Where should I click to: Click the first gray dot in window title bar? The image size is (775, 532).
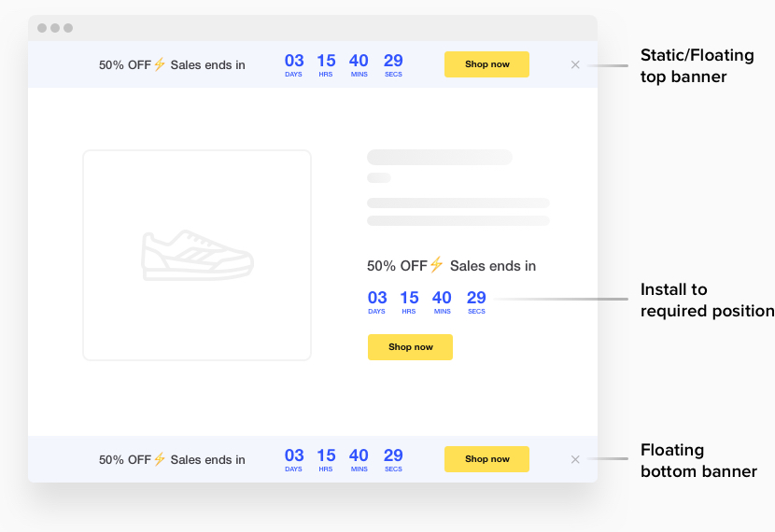(x=42, y=28)
